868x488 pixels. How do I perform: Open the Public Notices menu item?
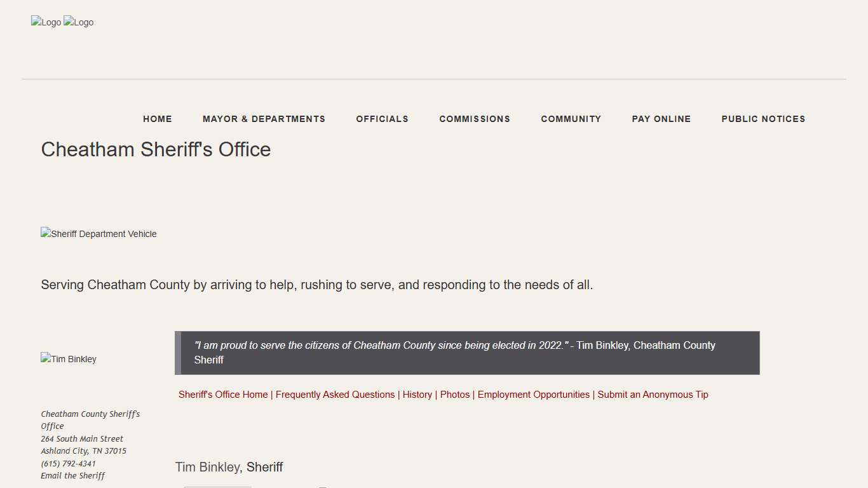coord(763,119)
